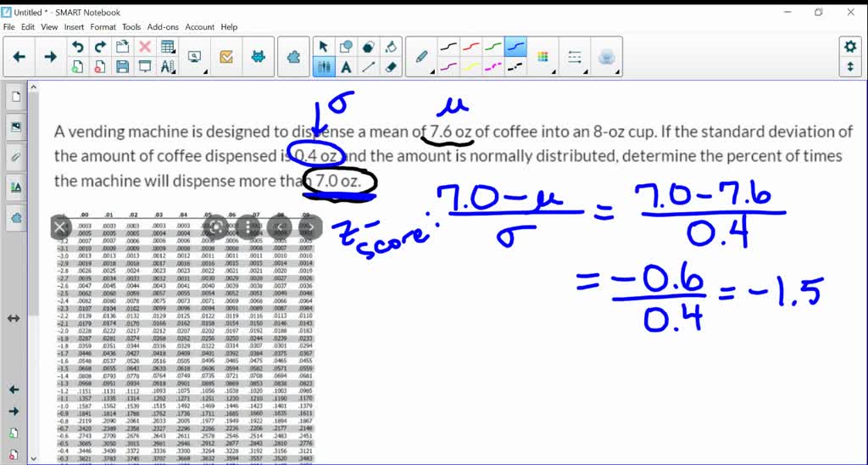
Task: Select the Line drawing tool
Action: click(368, 67)
